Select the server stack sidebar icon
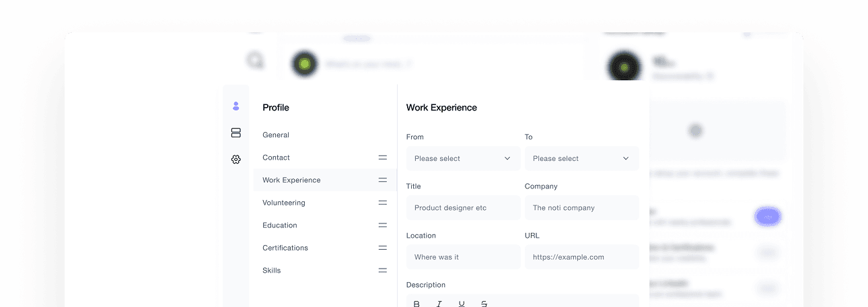 pos(236,133)
